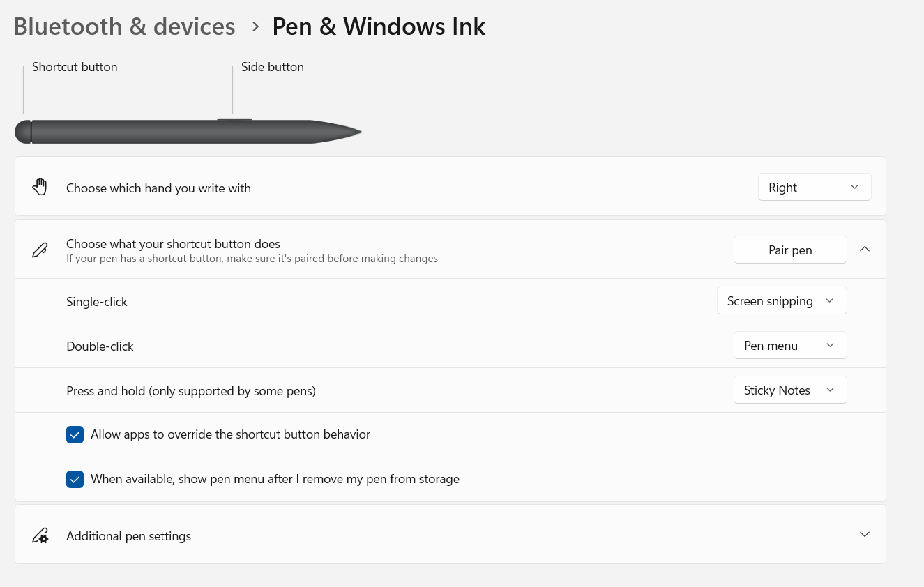Click the Shortcut button label on the pen diagram
The width and height of the screenshot is (924, 587).
(x=75, y=67)
